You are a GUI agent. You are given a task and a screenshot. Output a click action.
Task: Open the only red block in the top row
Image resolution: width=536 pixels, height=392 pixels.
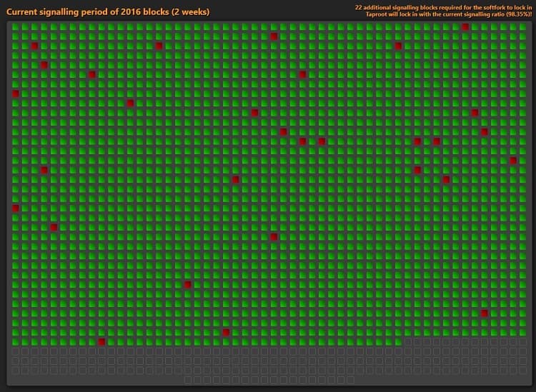465,26
